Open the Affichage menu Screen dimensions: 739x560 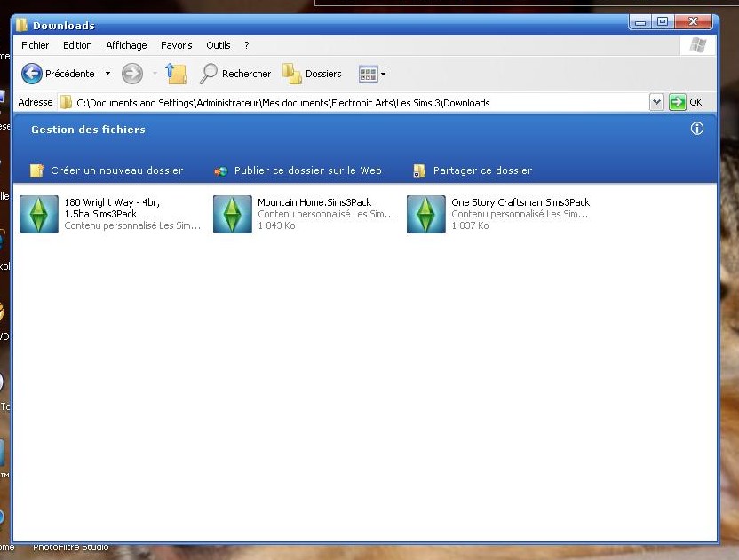coord(126,45)
